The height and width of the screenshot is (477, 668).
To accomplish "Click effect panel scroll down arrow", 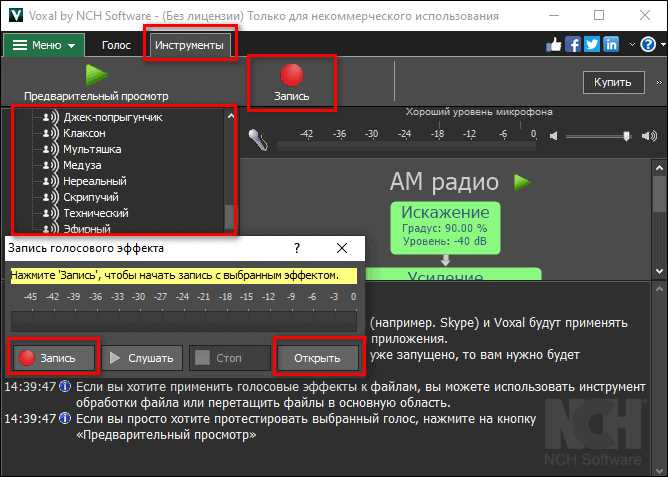I will pos(659,271).
